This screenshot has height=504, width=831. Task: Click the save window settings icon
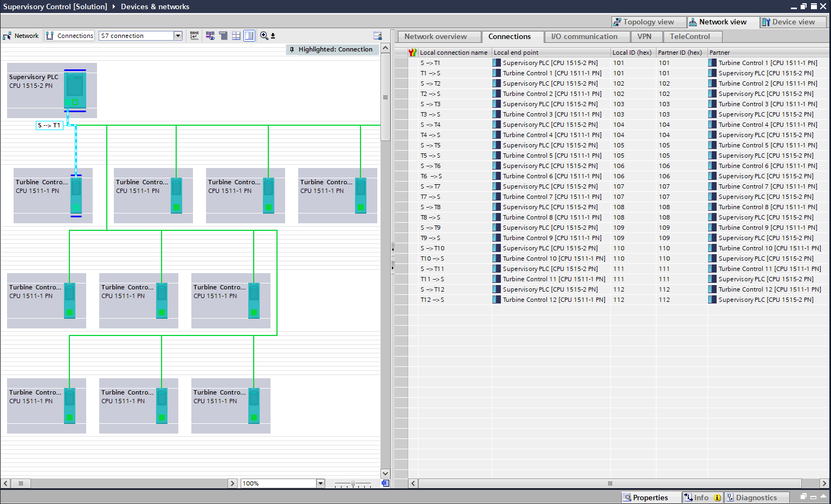pyautogui.click(x=378, y=36)
